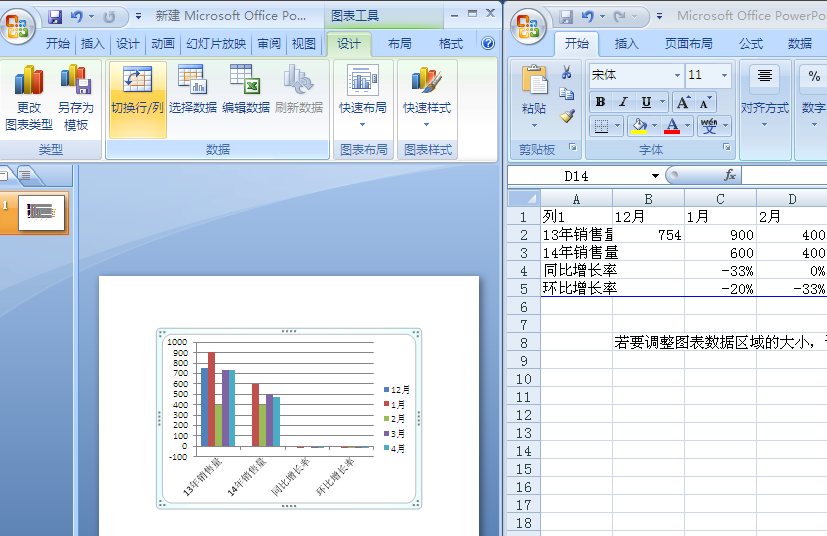Click insert function fx icon

pos(730,175)
